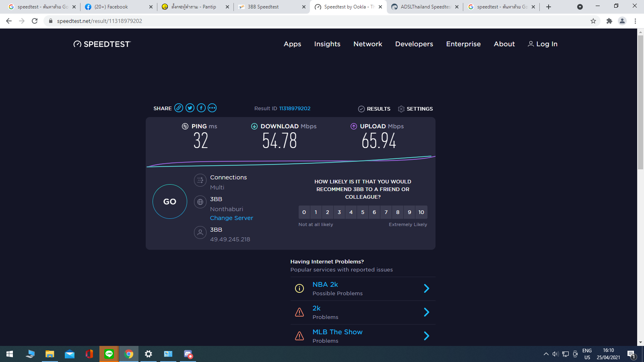Show hidden system tray icons

pos(546,354)
